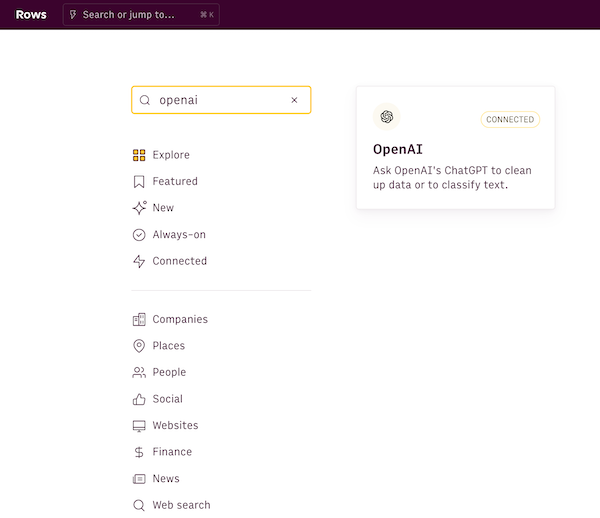Click the People icon
This screenshot has height=518, width=600.
[139, 372]
